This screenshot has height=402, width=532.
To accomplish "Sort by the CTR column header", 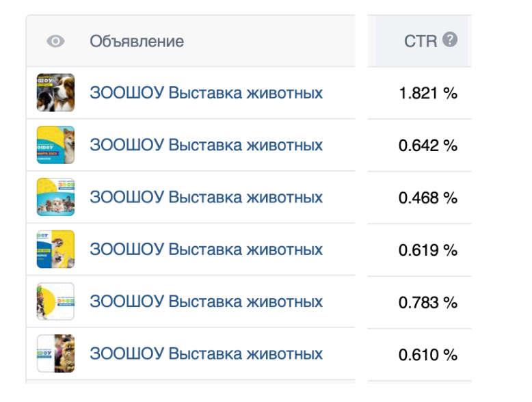I will point(420,41).
